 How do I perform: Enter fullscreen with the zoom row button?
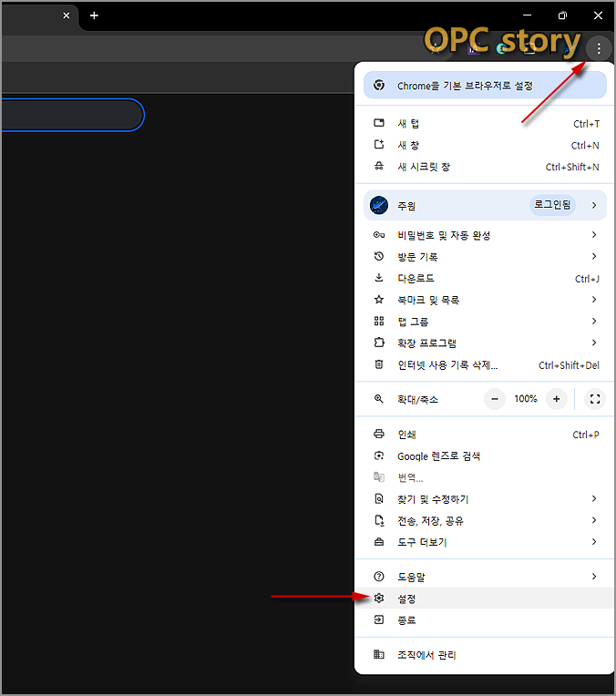pyautogui.click(x=595, y=399)
